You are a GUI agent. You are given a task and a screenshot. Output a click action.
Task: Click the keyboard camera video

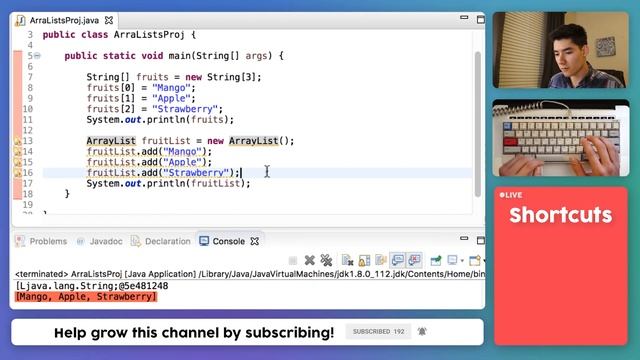(x=560, y=138)
